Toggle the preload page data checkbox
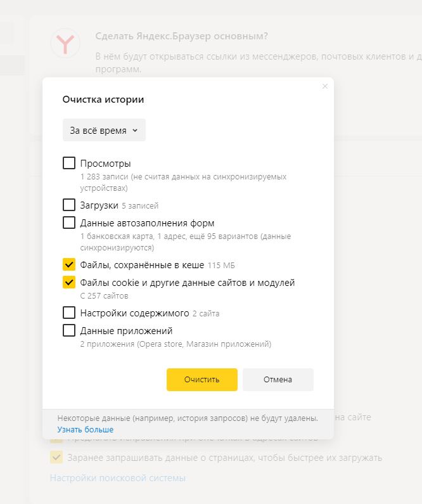 [x=56, y=457]
